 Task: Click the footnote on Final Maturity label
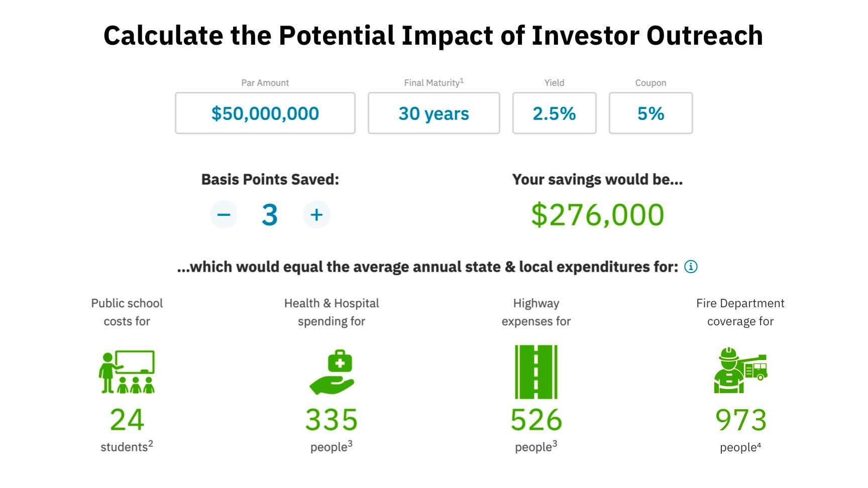click(x=462, y=80)
